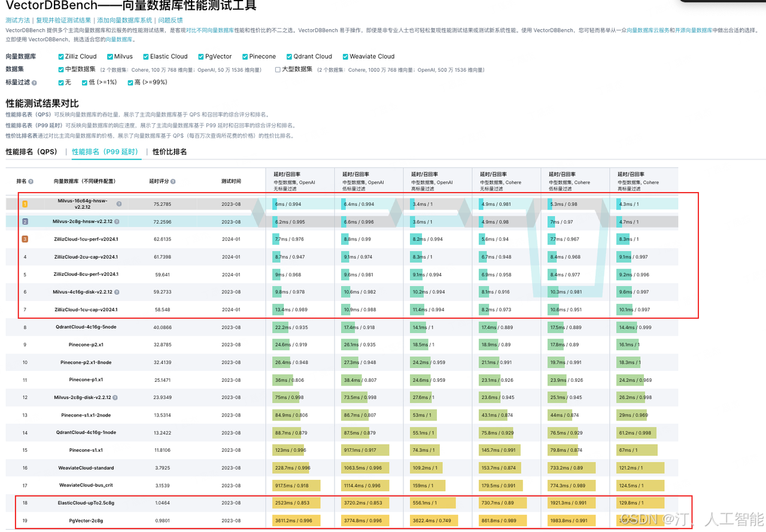Click the WeaviateCloud-standard row name
Viewport: 766px width, 532px height.
(x=86, y=468)
